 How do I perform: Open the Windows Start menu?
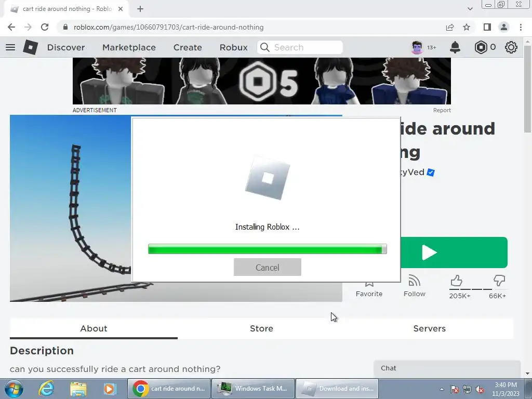tap(14, 389)
